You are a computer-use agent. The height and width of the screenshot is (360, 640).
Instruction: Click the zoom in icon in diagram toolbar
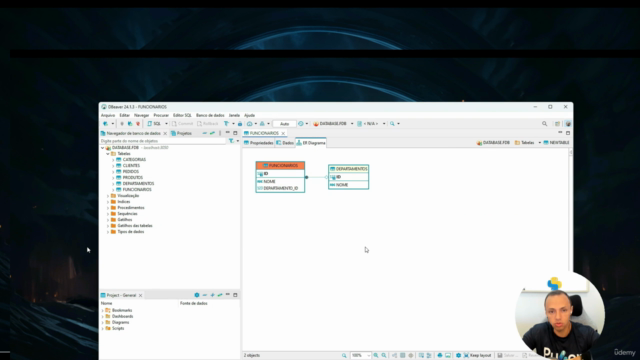pos(376,356)
